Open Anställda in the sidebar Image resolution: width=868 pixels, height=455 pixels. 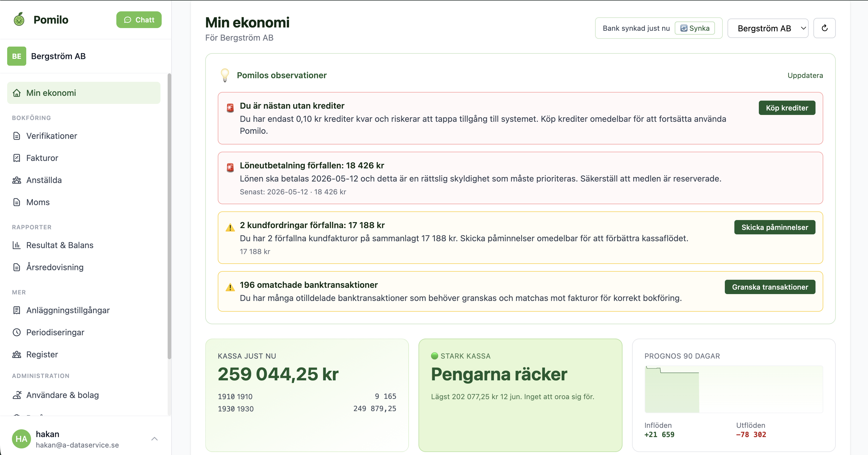pos(44,180)
